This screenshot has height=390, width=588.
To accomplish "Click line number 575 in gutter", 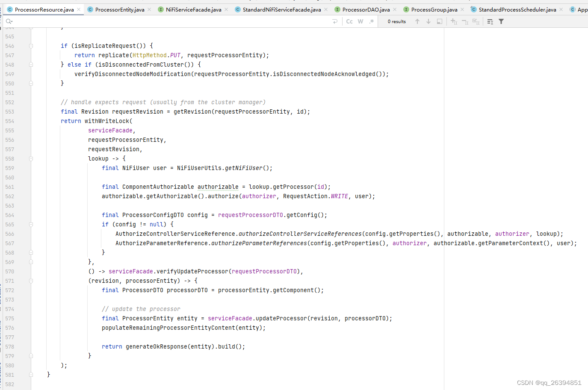I will pos(9,319).
